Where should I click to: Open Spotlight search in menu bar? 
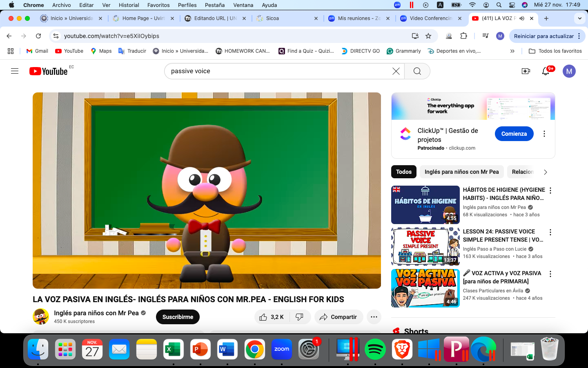499,5
